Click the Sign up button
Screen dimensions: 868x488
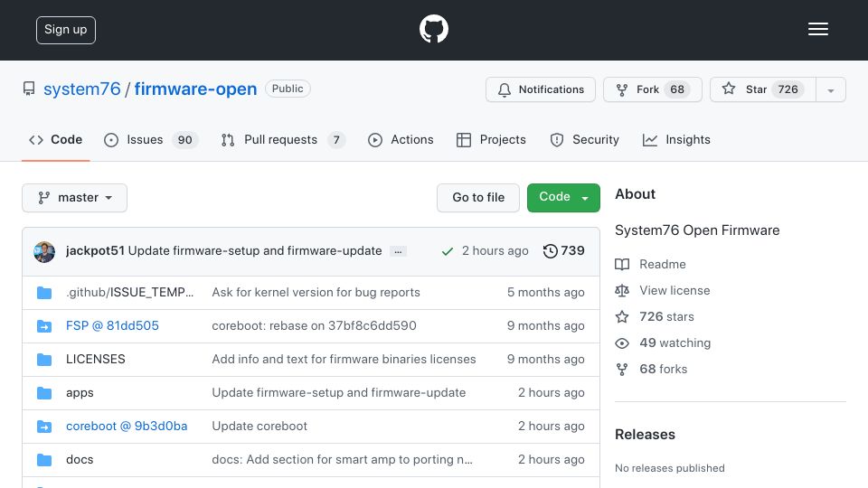tap(66, 30)
